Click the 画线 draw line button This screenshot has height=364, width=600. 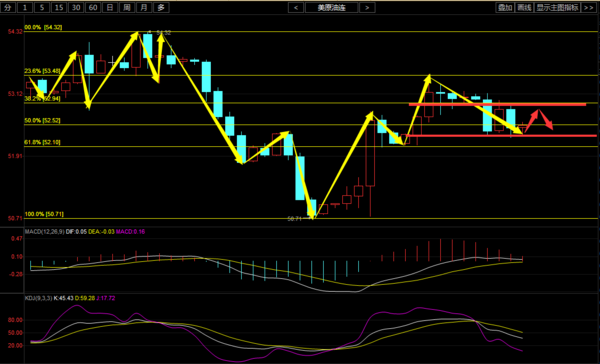(524, 7)
